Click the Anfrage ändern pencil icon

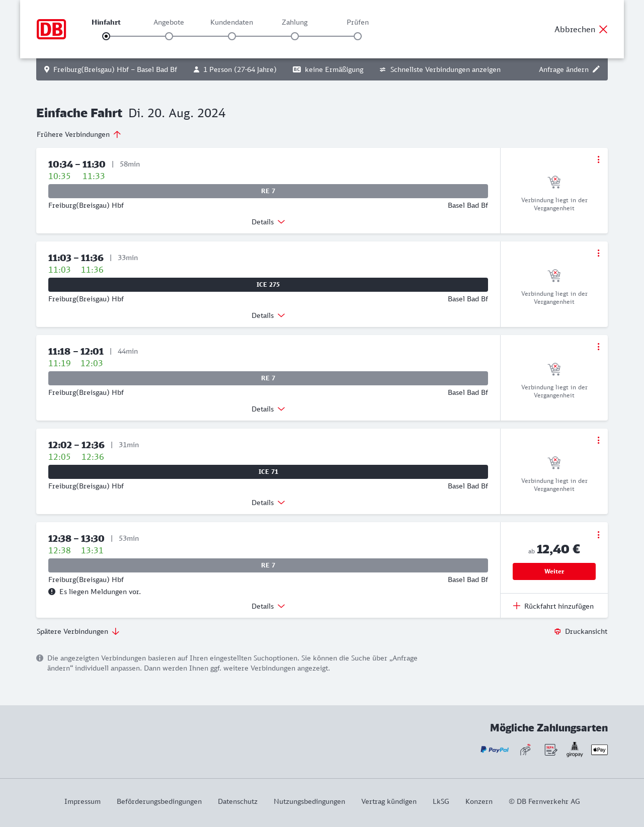596,69
